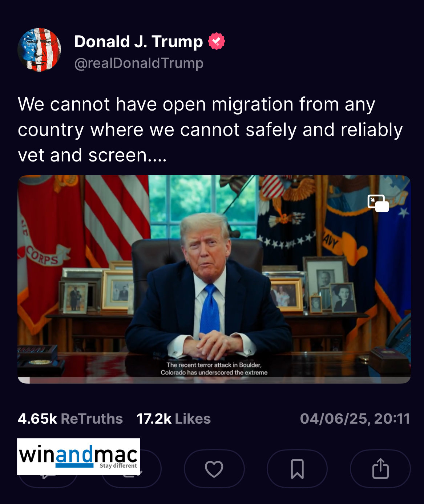Click the red verified badge beside name
Image resolution: width=424 pixels, height=504 pixels.
click(217, 41)
